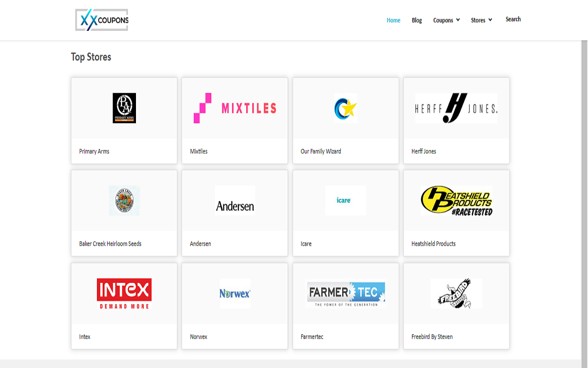Image resolution: width=588 pixels, height=368 pixels.
Task: Open the Heatshield Products logo
Action: pos(456,201)
